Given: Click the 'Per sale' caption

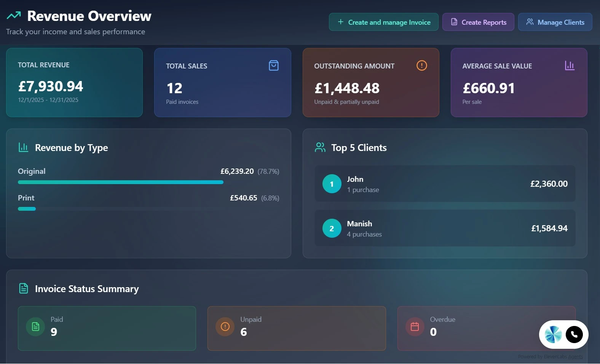Looking at the screenshot, I should point(472,102).
